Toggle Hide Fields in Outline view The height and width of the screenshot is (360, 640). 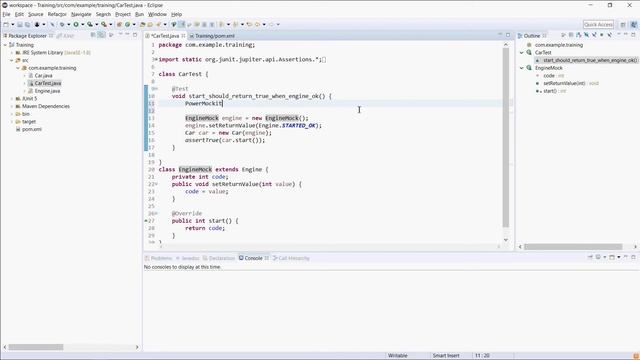587,36
